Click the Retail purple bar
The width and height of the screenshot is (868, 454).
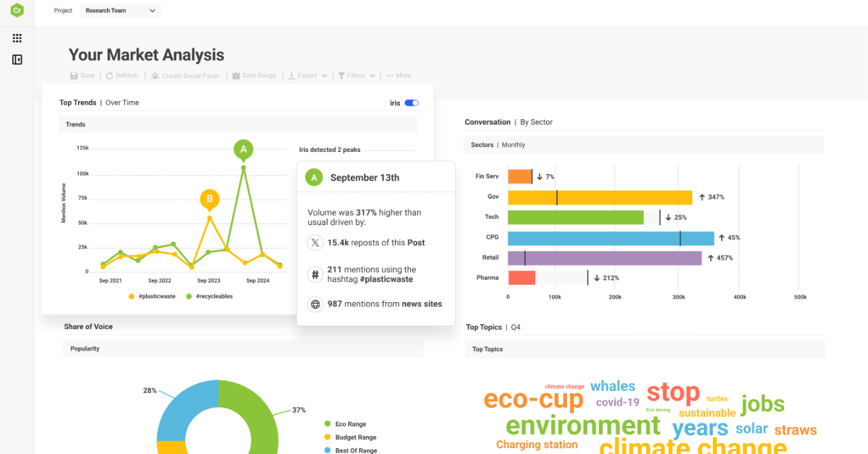[x=605, y=258]
